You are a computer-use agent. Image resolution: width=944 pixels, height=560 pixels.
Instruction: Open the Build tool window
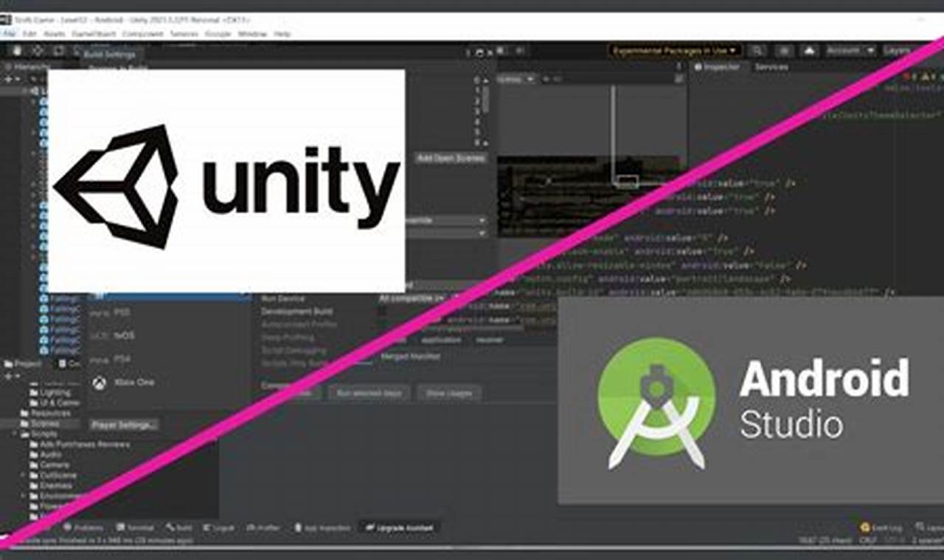[x=179, y=528]
